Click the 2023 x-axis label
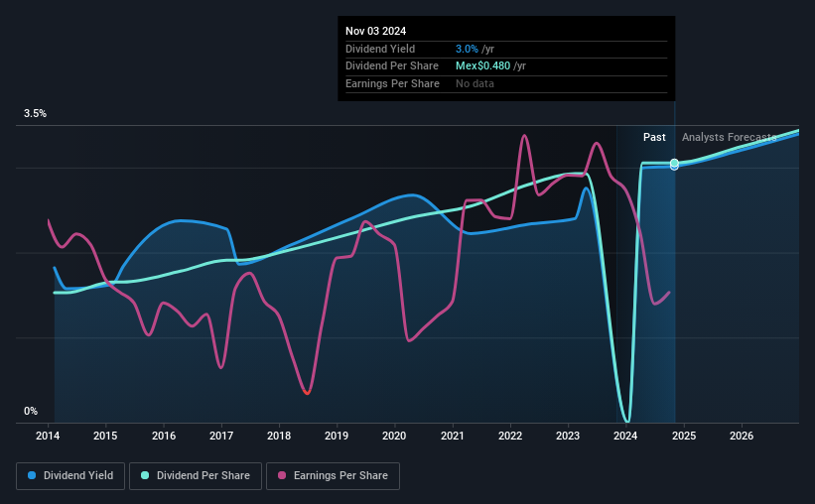This screenshot has width=815, height=504. [x=568, y=436]
